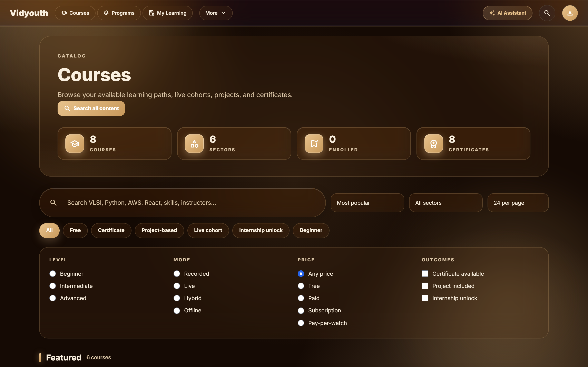Image resolution: width=588 pixels, height=367 pixels.
Task: Open the Programs nav item
Action: (x=119, y=13)
